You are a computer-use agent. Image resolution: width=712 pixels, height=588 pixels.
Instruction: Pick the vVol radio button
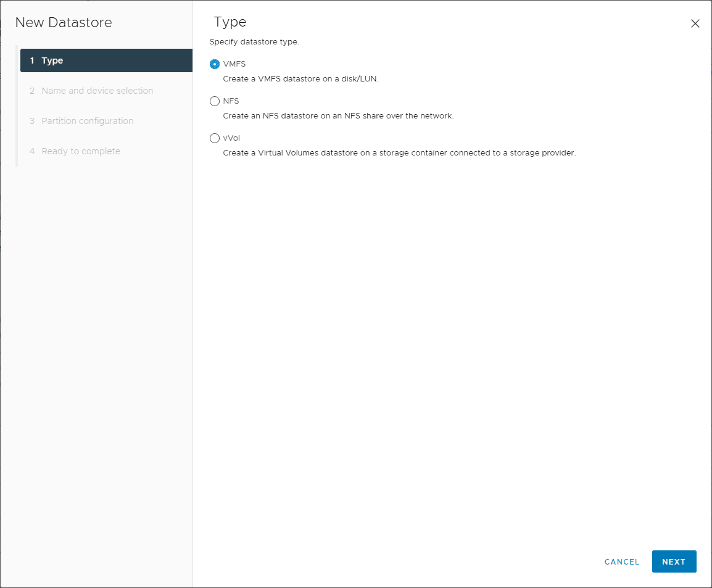[215, 138]
